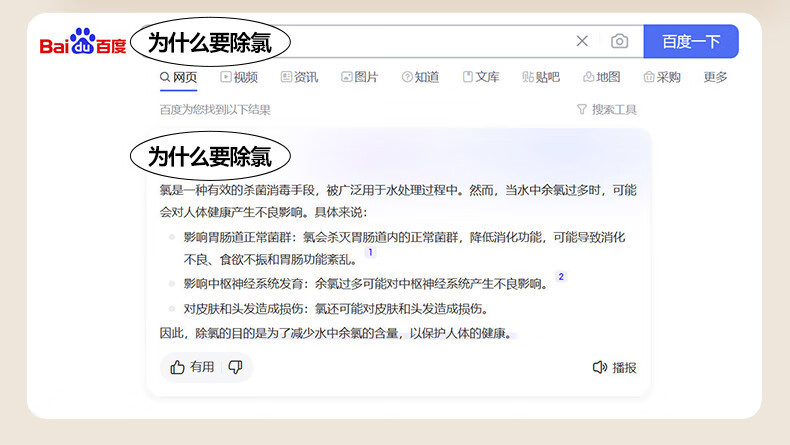Open the 贴吧 tab
Viewport: 790px width, 445px height.
point(541,77)
